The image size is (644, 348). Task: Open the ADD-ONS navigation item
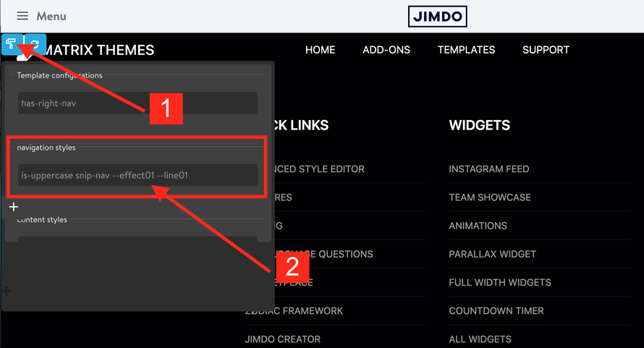[x=386, y=50]
